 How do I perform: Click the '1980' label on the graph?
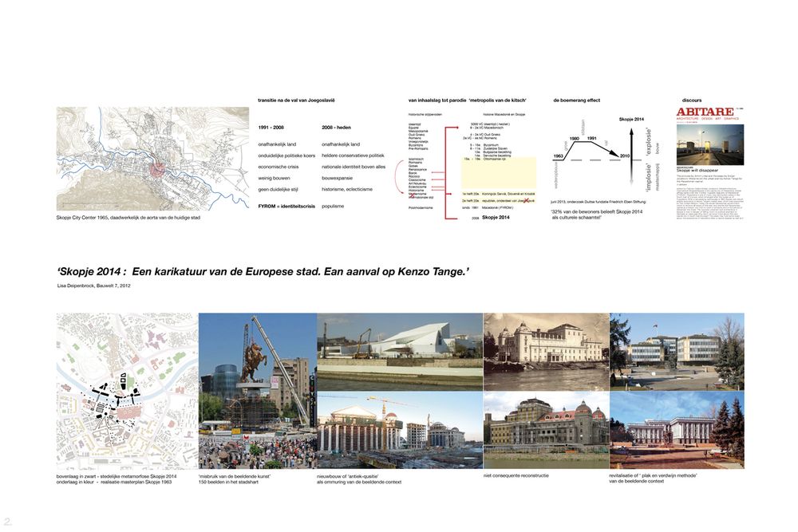point(575,138)
